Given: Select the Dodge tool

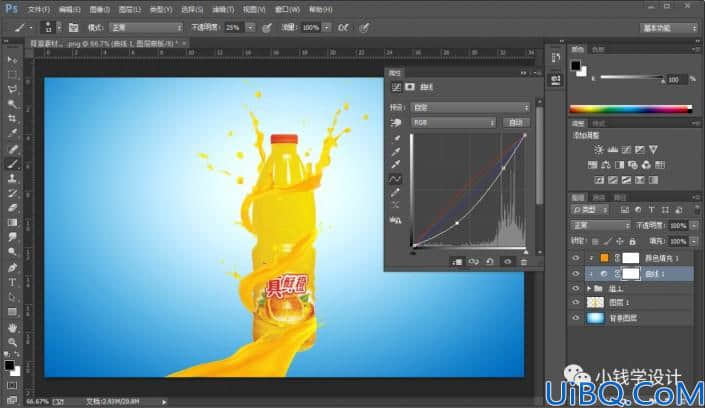Looking at the screenshot, I should [x=12, y=252].
